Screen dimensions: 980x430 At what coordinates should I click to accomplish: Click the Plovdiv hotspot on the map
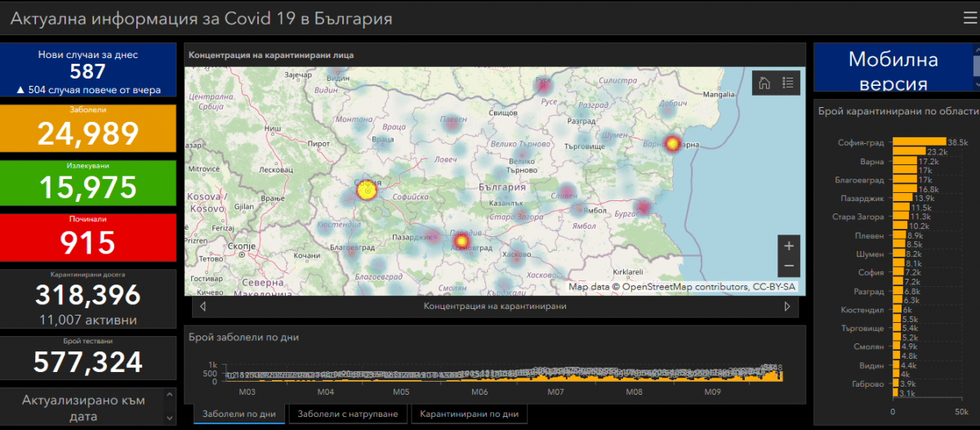[461, 241]
